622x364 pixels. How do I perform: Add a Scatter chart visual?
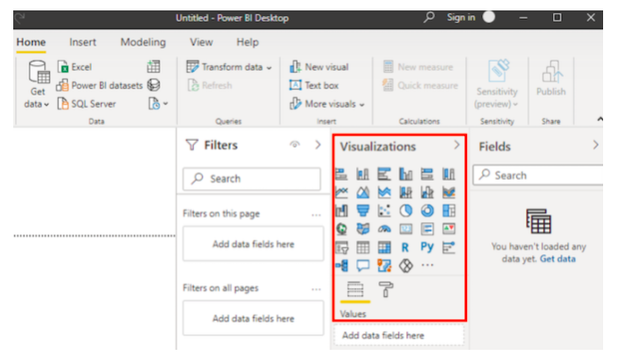384,211
